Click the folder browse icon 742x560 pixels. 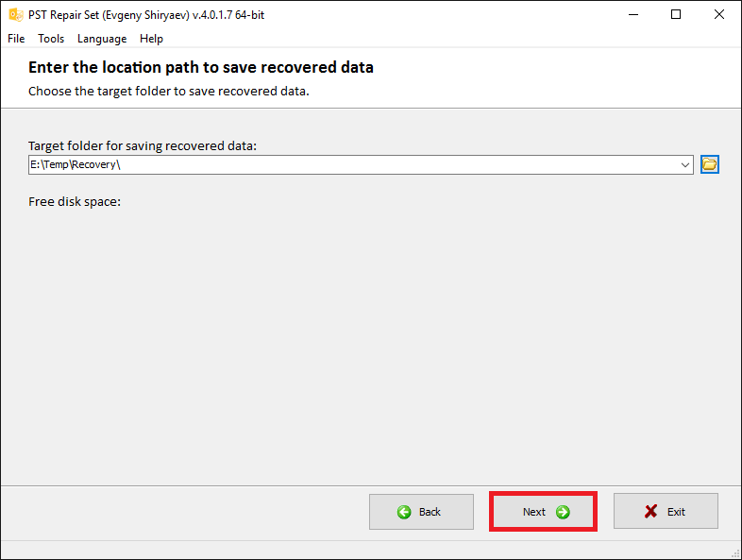[x=709, y=164]
